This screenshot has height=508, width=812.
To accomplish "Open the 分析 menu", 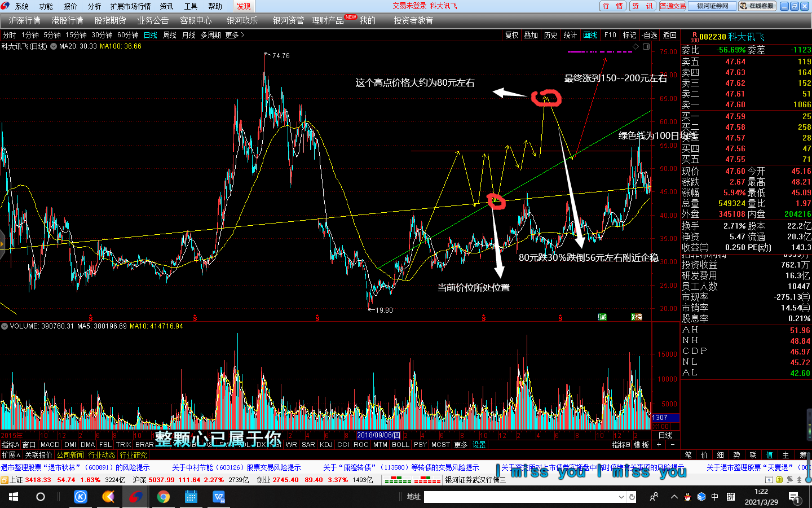I will tap(94, 6).
